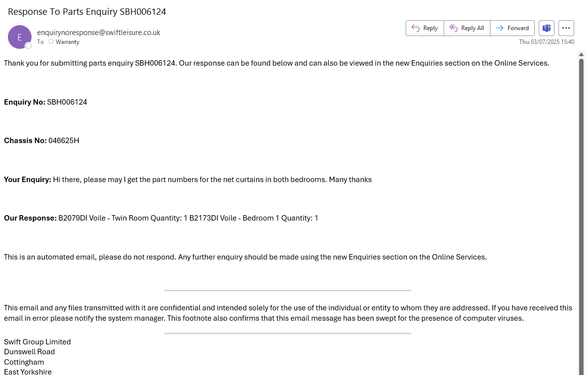Click the bold Enquiry No label
Viewport: 588px width, 375px height.
(25, 102)
